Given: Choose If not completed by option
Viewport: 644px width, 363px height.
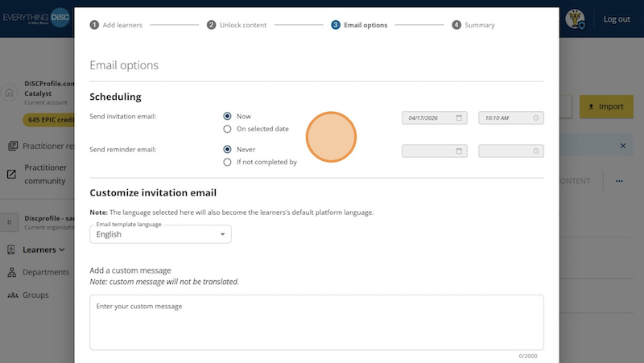Looking at the screenshot, I should point(227,163).
